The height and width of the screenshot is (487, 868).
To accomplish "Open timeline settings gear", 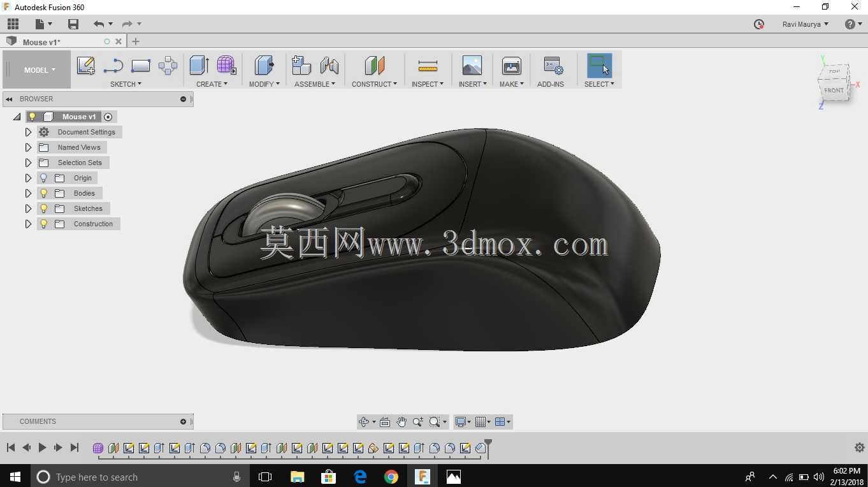I will point(859,447).
